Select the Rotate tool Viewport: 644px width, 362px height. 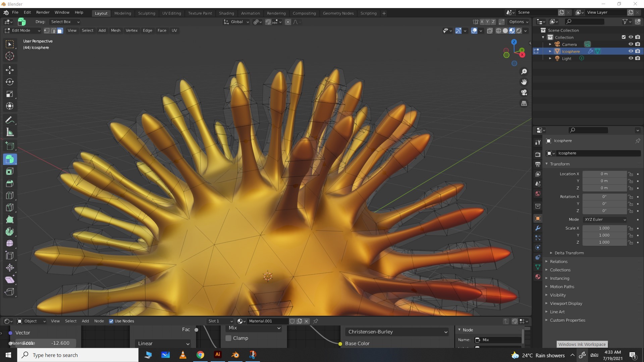point(10,82)
